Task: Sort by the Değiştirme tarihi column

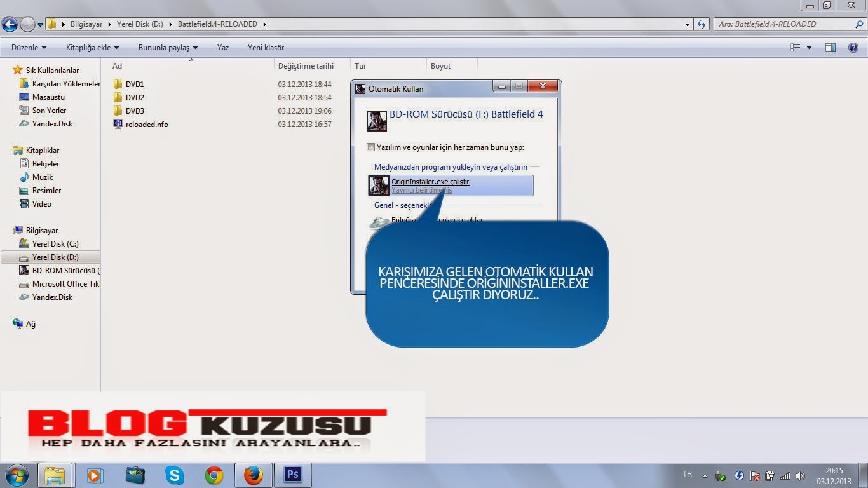Action: (313, 66)
